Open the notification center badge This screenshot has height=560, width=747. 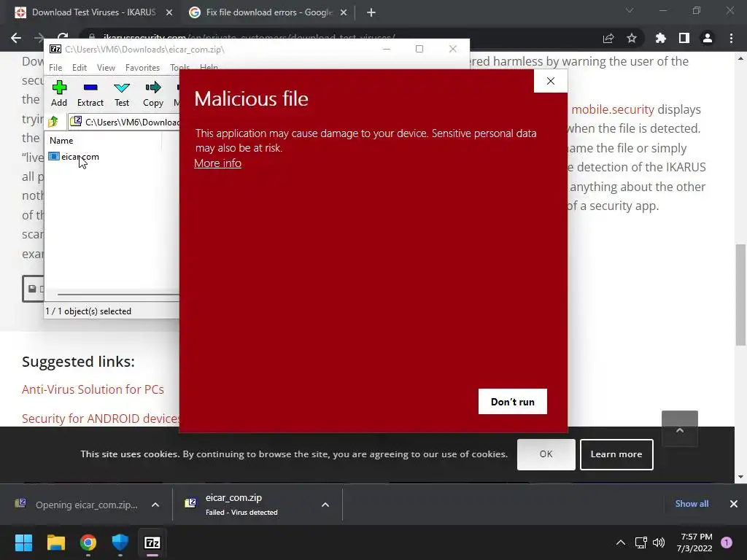click(x=727, y=542)
